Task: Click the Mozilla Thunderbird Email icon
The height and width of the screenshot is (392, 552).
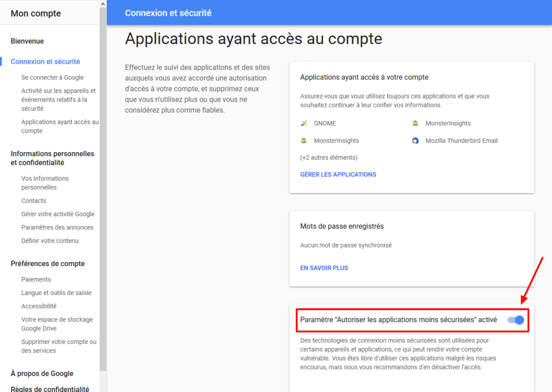Action: coord(414,140)
